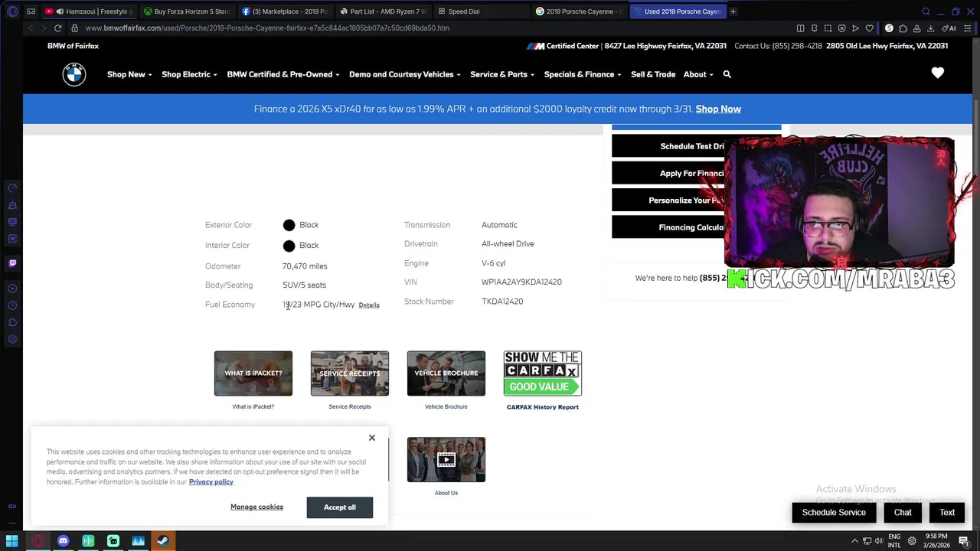Go back with the browser back arrow
The width and height of the screenshot is (980, 551).
tap(31, 28)
